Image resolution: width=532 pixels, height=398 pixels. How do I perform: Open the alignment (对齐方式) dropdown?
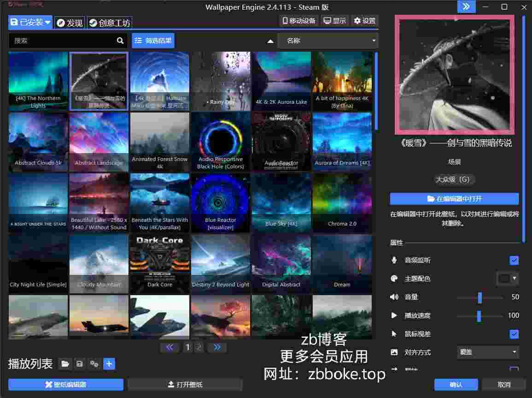[488, 352]
